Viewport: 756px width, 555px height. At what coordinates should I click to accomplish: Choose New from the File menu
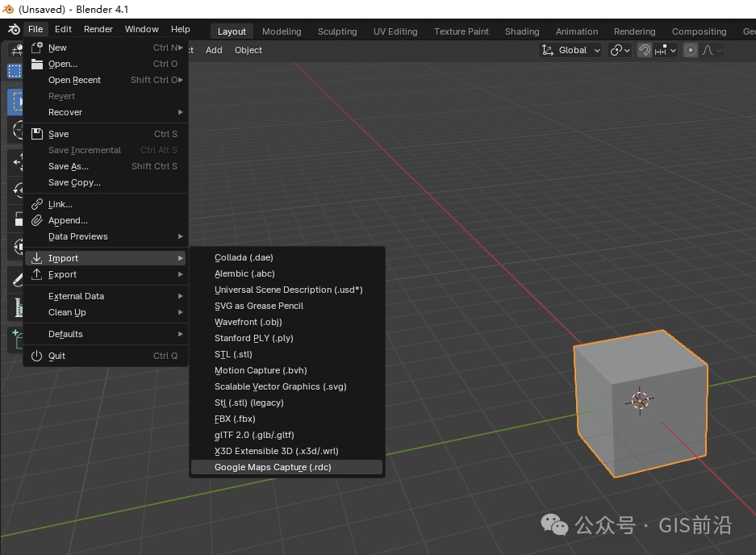pyautogui.click(x=106, y=48)
